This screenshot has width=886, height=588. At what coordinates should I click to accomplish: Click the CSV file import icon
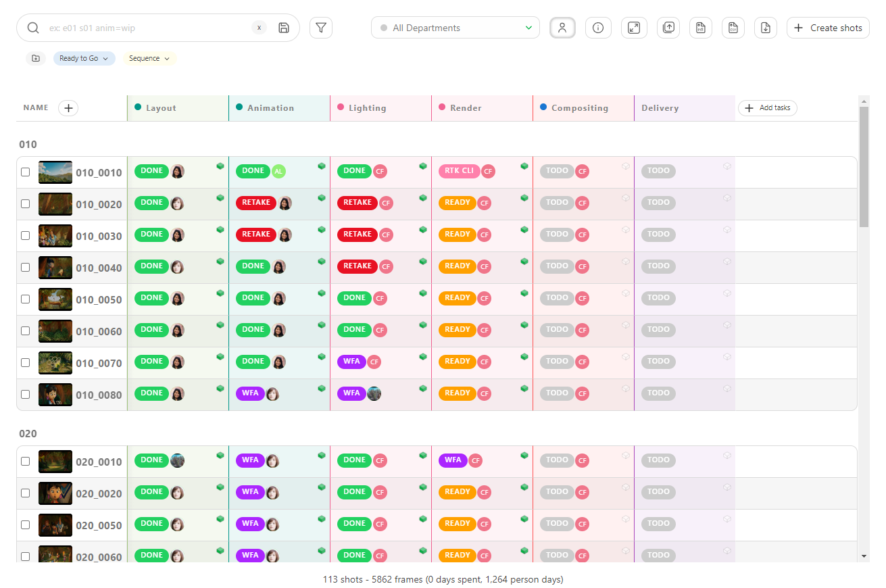pyautogui.click(x=733, y=28)
